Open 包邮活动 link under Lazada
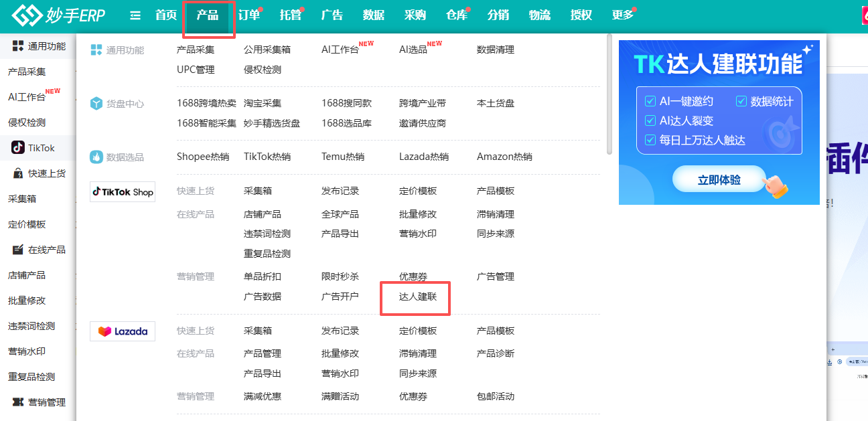Viewport: 868px width, 421px height. (x=496, y=396)
